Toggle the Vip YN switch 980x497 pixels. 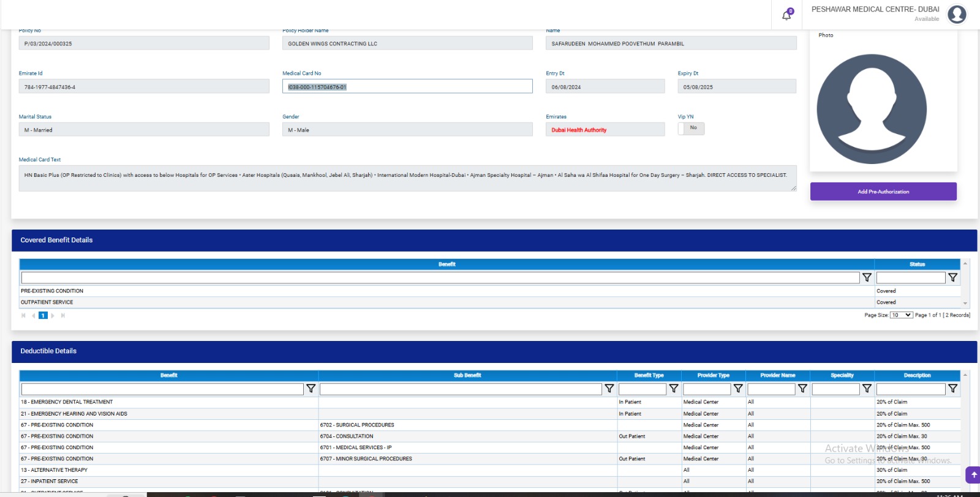click(691, 129)
